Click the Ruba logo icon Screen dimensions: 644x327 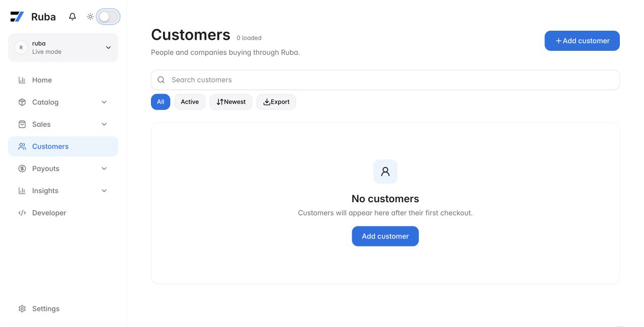tap(17, 17)
